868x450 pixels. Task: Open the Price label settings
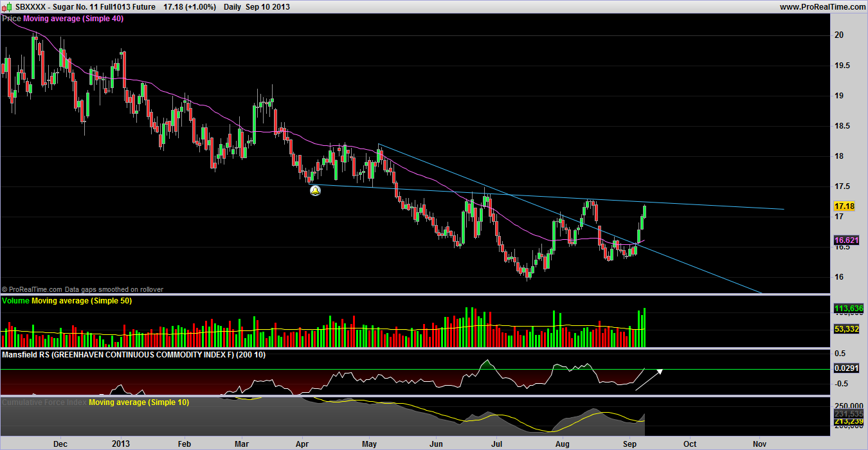point(12,19)
